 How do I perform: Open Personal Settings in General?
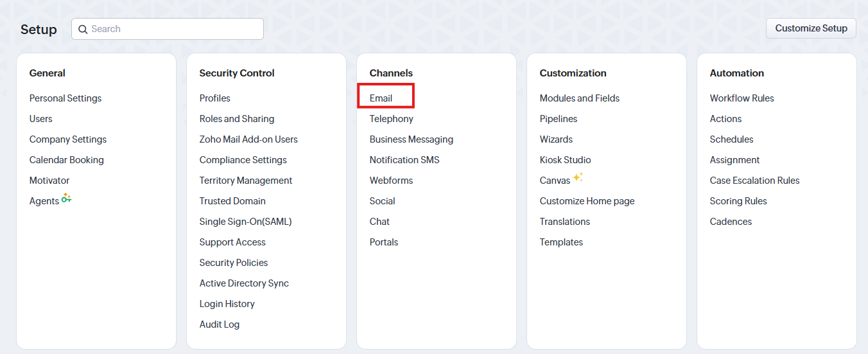(65, 98)
